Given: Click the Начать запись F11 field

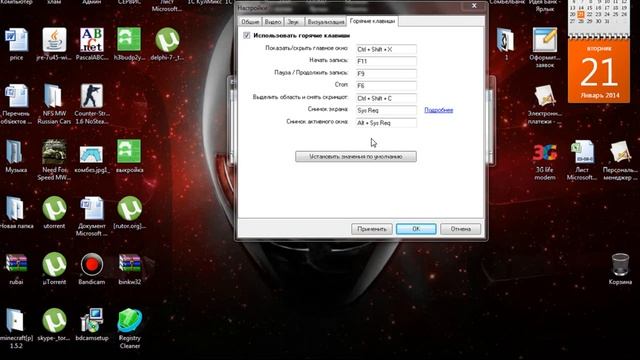Looking at the screenshot, I should click(386, 61).
